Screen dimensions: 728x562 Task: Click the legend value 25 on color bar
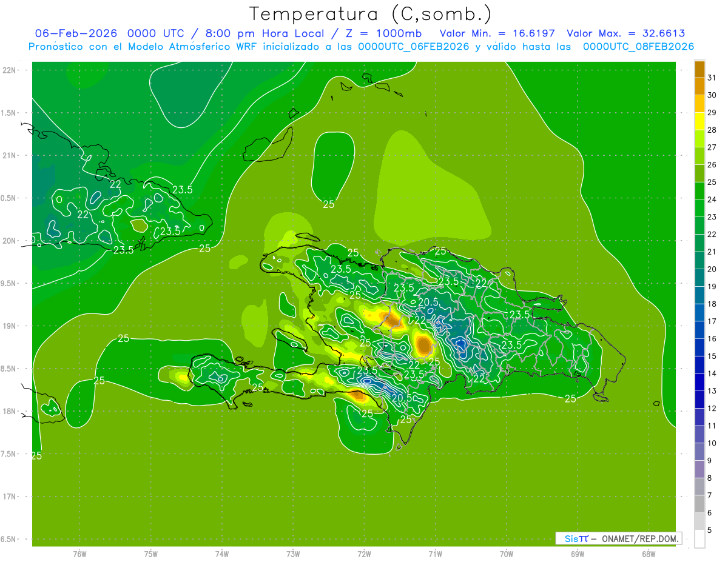click(712, 182)
